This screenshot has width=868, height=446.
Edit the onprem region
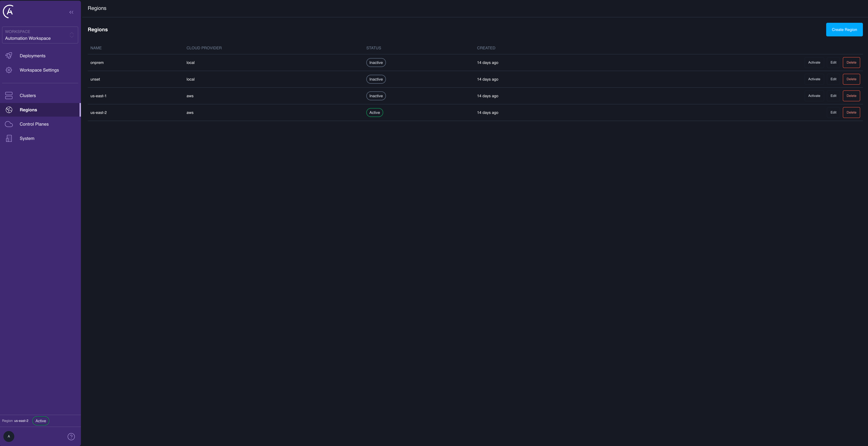(833, 63)
